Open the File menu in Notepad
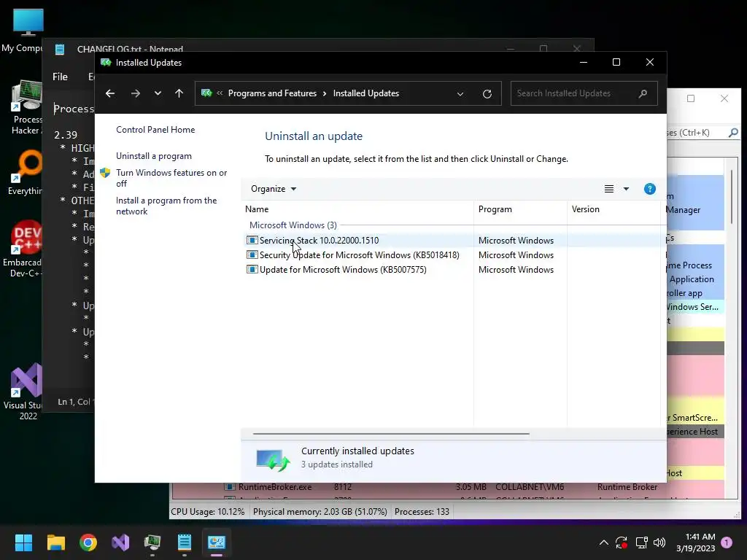The width and height of the screenshot is (747, 560). [60, 77]
